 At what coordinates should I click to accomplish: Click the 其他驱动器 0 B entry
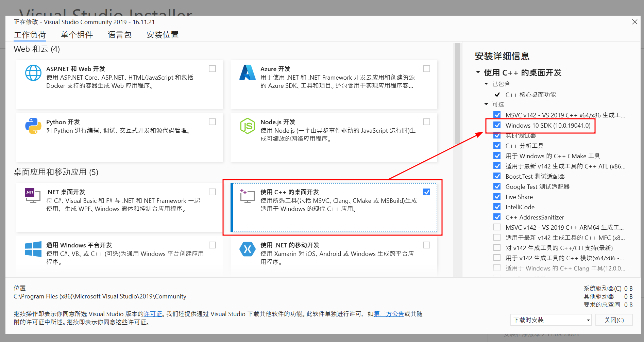tap(608, 296)
